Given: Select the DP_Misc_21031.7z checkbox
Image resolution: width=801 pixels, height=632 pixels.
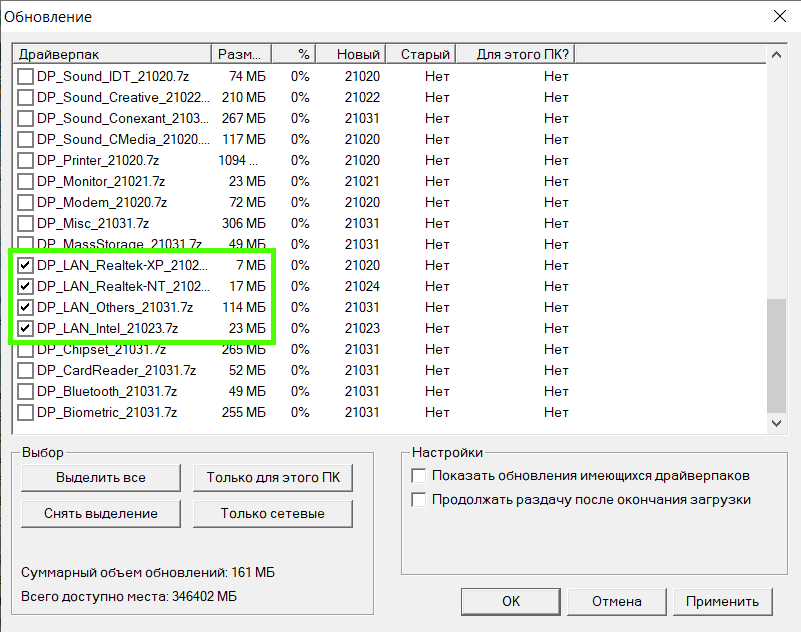Looking at the screenshot, I should [x=25, y=223].
